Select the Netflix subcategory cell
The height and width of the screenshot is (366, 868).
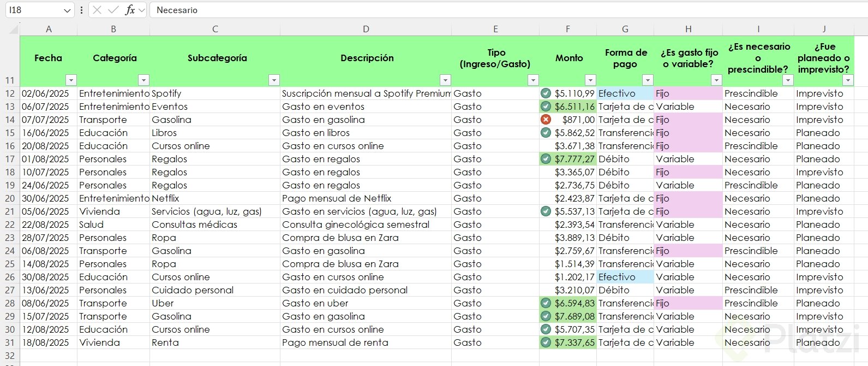coord(215,198)
